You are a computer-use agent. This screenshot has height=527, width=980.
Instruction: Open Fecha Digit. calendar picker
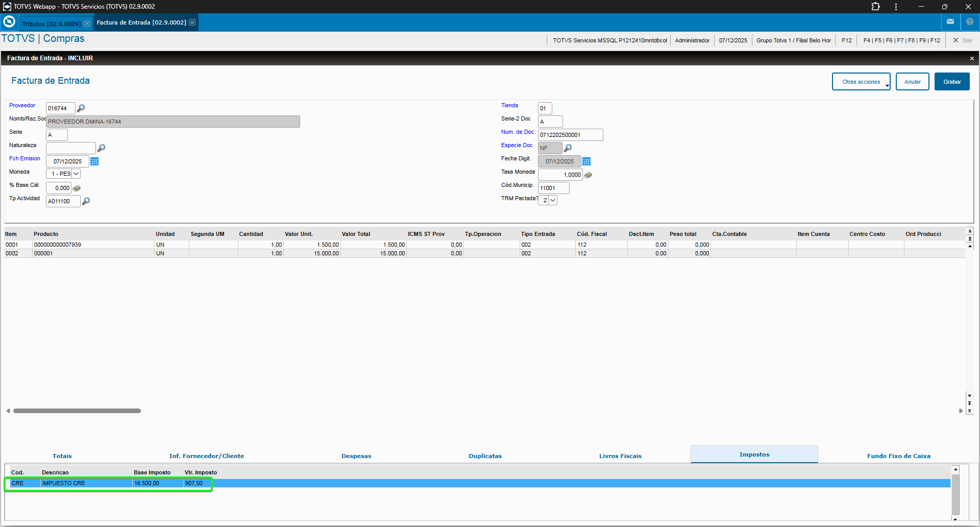pyautogui.click(x=586, y=161)
